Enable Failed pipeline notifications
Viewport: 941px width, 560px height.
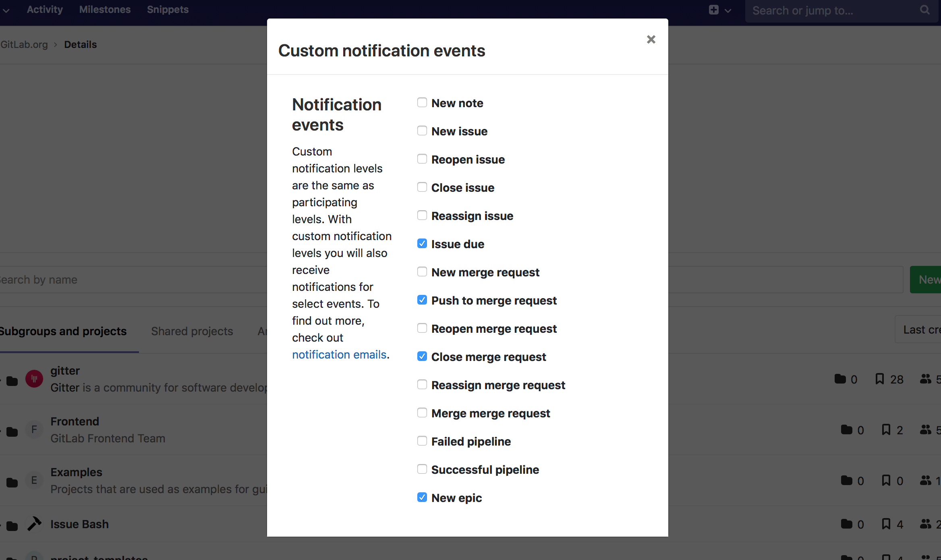(422, 441)
